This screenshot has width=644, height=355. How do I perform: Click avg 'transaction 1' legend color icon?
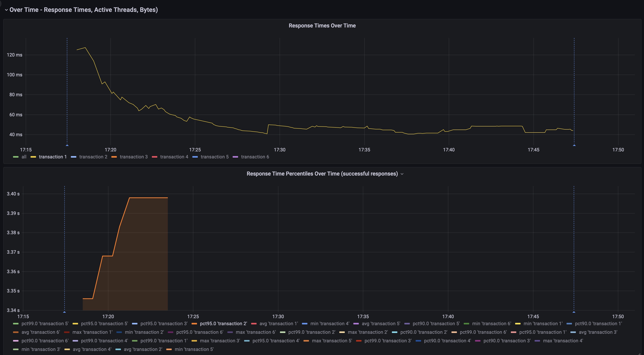coord(254,323)
